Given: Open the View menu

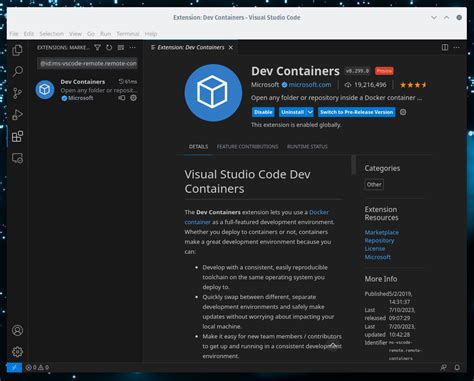Looking at the screenshot, I should [x=75, y=34].
